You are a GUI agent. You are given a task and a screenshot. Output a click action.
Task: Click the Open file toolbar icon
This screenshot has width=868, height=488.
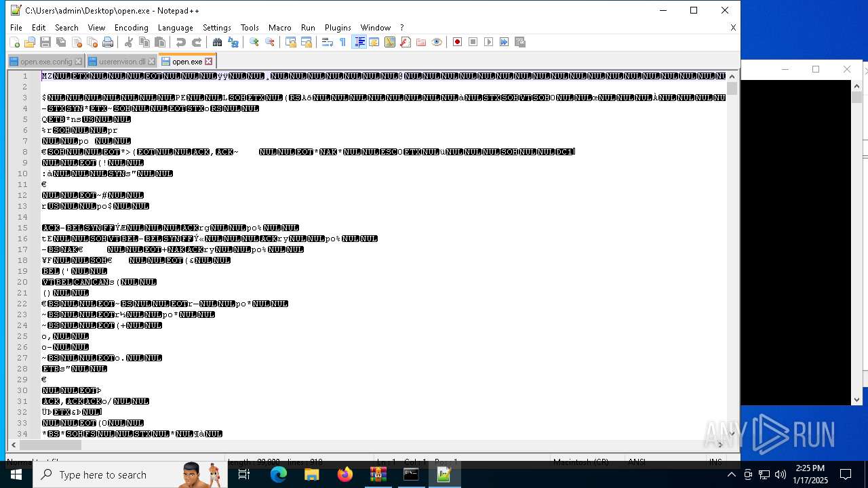[29, 42]
